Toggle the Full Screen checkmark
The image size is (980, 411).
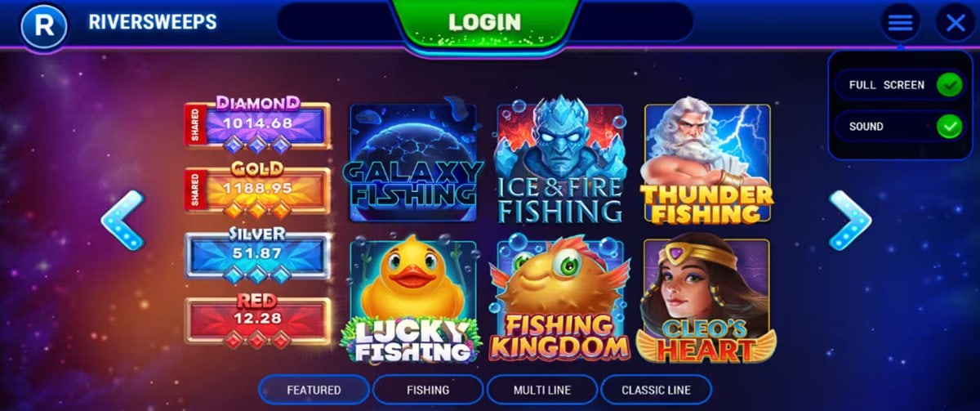click(948, 84)
